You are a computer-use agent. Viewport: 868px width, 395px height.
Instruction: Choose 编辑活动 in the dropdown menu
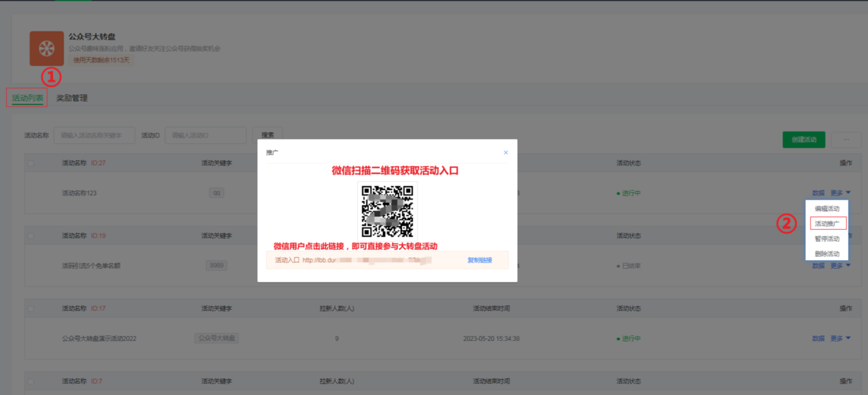pos(827,208)
